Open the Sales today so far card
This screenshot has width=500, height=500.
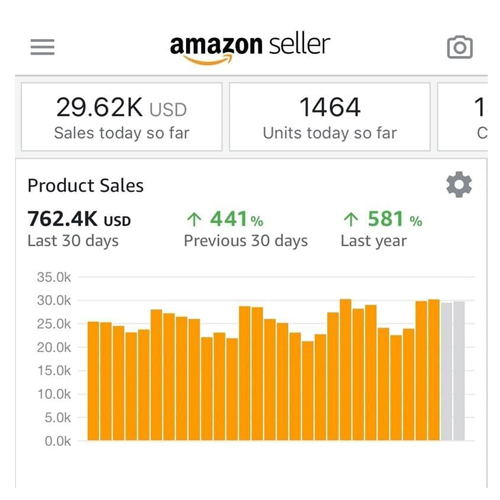pos(122,117)
